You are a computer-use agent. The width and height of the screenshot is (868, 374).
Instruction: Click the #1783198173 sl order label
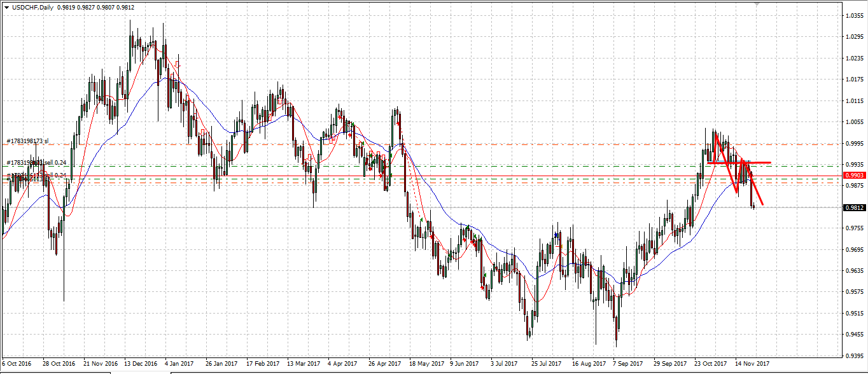[x=27, y=141]
